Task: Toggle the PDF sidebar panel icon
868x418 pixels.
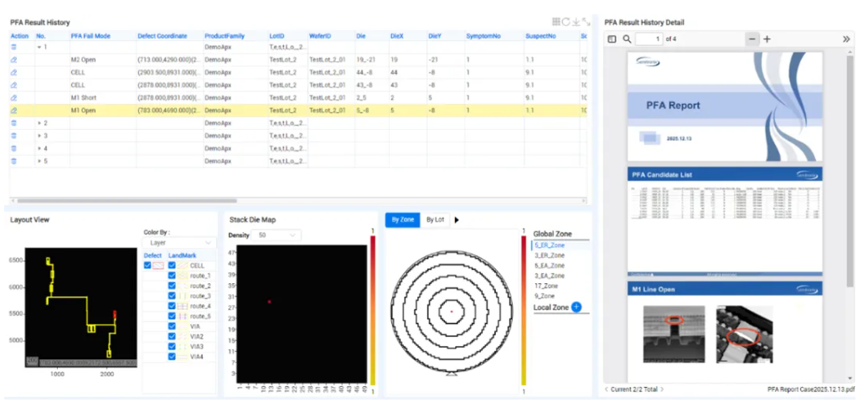Action: [x=612, y=39]
